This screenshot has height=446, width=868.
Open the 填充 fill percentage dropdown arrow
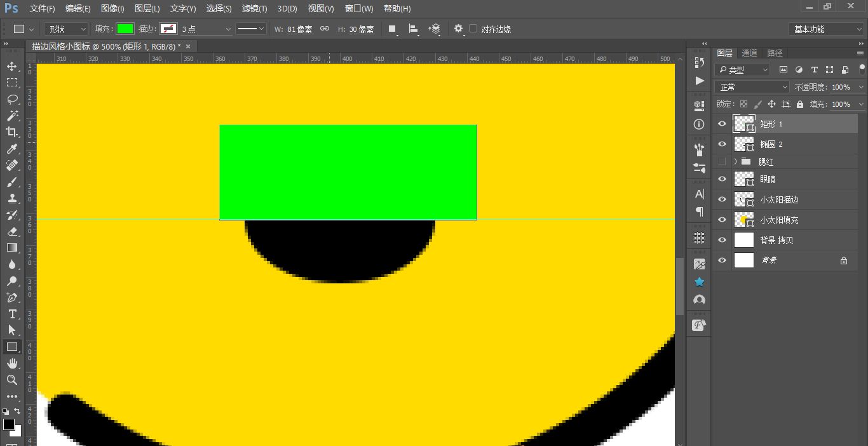coord(861,104)
